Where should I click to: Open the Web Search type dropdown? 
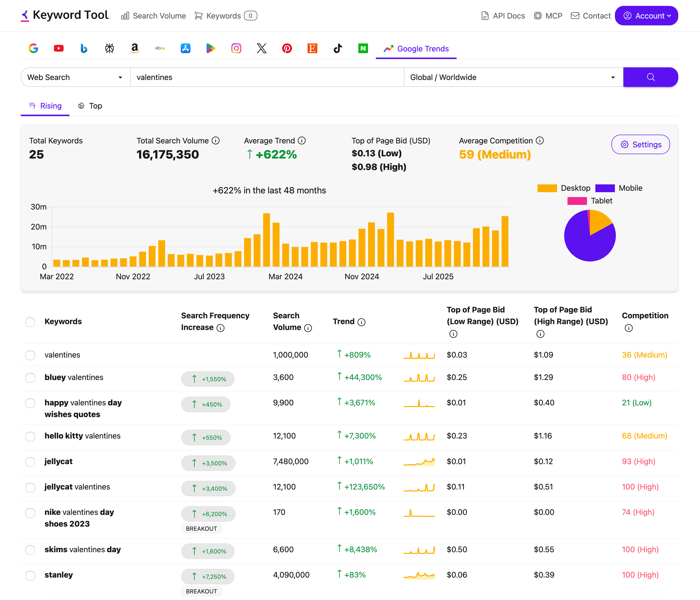pyautogui.click(x=76, y=77)
